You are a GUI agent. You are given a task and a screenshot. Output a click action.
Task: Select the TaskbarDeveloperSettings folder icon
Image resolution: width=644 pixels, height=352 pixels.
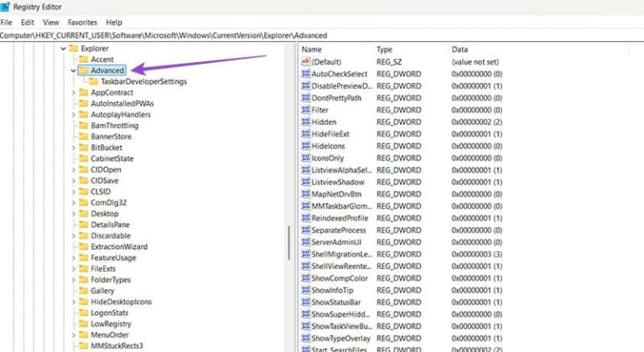pyautogui.click(x=94, y=81)
